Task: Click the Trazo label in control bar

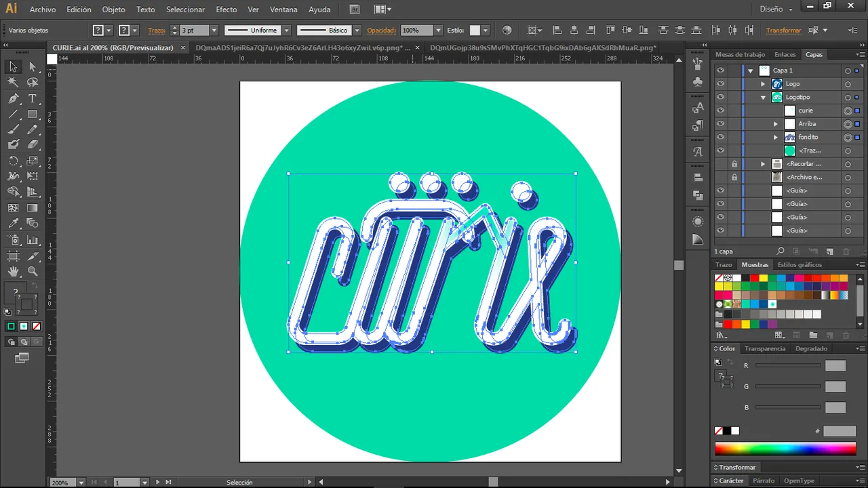Action: [157, 30]
